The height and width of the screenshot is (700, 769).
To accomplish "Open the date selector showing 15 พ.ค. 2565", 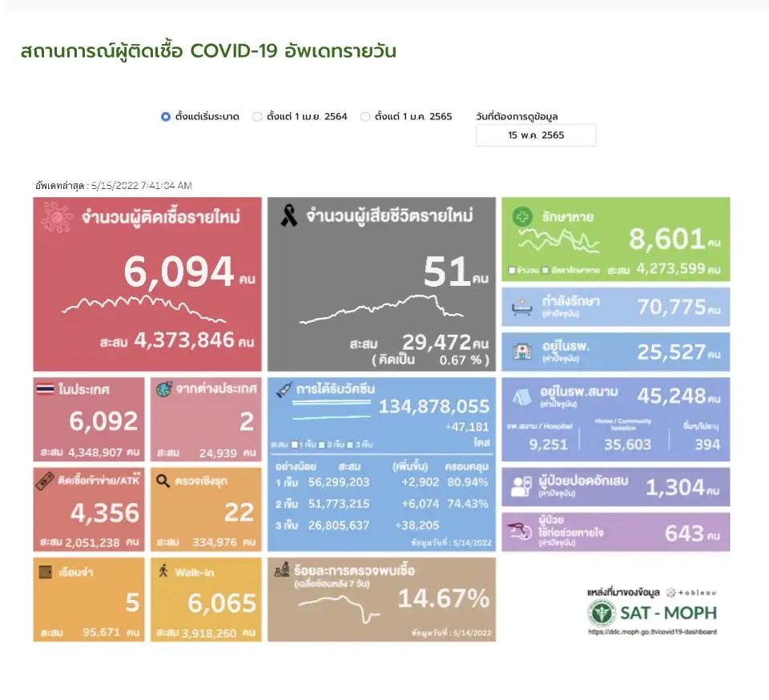I will (536, 135).
